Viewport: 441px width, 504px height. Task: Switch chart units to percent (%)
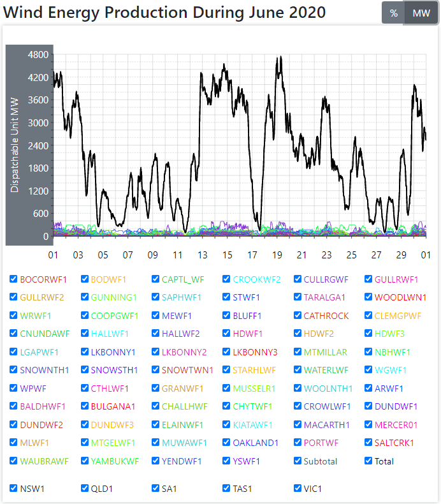tap(393, 13)
